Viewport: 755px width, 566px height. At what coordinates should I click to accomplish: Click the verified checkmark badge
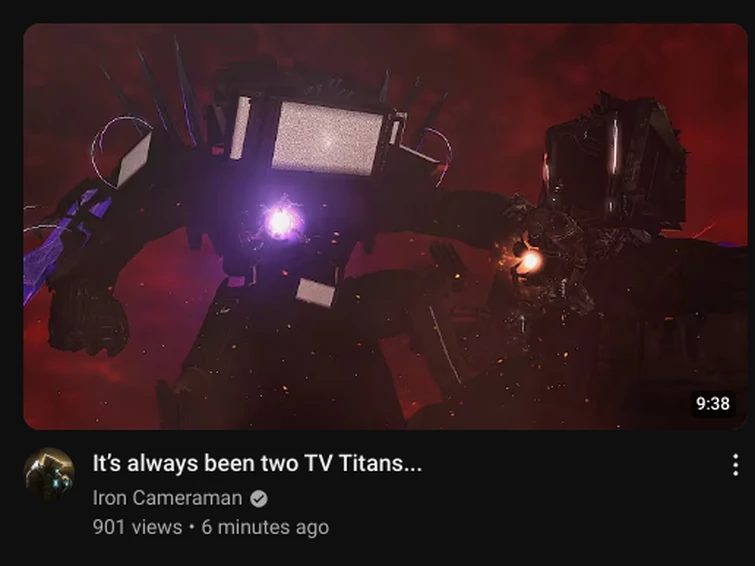tap(259, 499)
